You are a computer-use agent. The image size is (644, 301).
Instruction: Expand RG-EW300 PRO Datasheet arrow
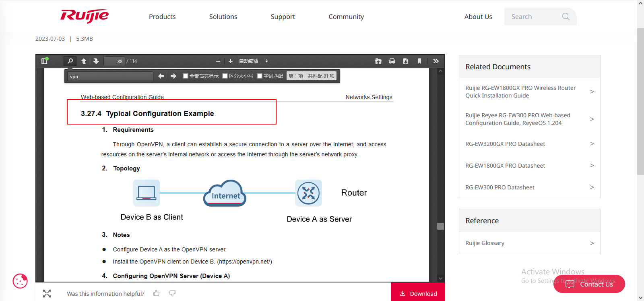(592, 187)
